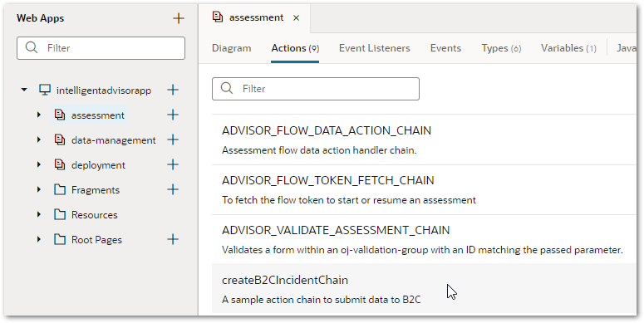
Task: Click the folder icon beside Root Pages
Action: [x=60, y=240]
